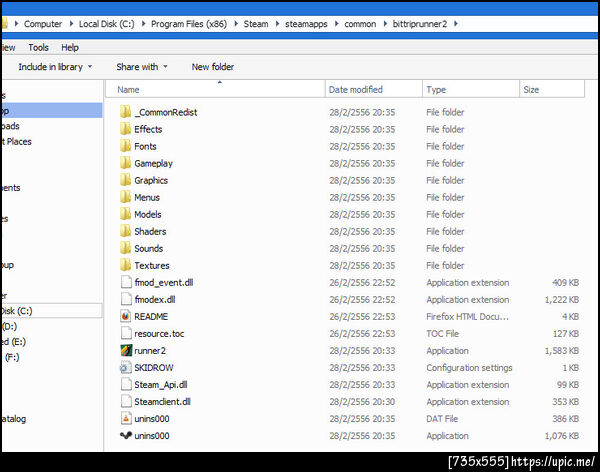Open the _CommonRedist folder icon

click(125, 112)
